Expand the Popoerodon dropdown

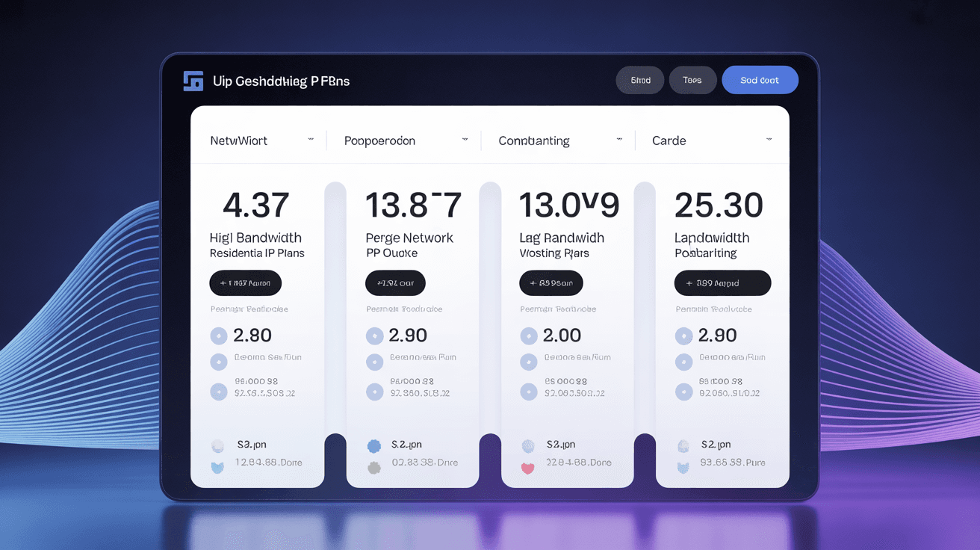click(465, 140)
